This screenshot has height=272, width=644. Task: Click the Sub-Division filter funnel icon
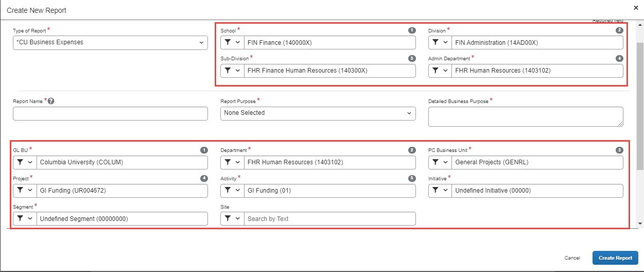point(228,71)
